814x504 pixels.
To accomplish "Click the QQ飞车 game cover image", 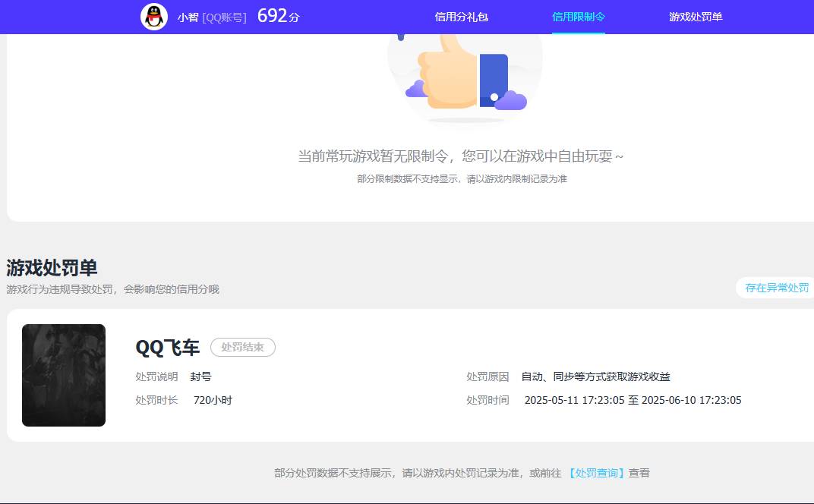I will [x=64, y=375].
